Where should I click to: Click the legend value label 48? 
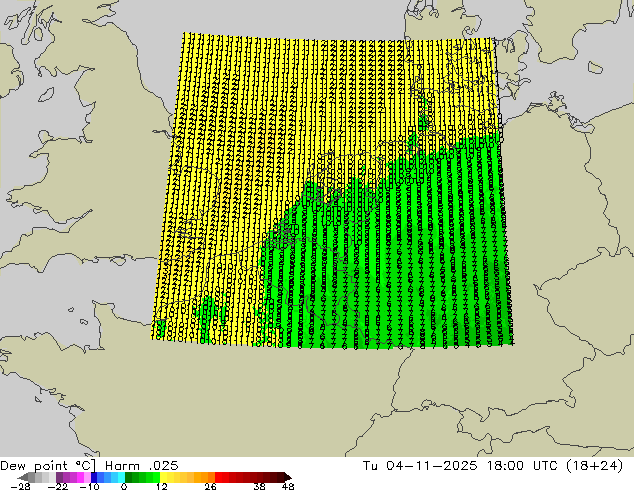pos(288,486)
